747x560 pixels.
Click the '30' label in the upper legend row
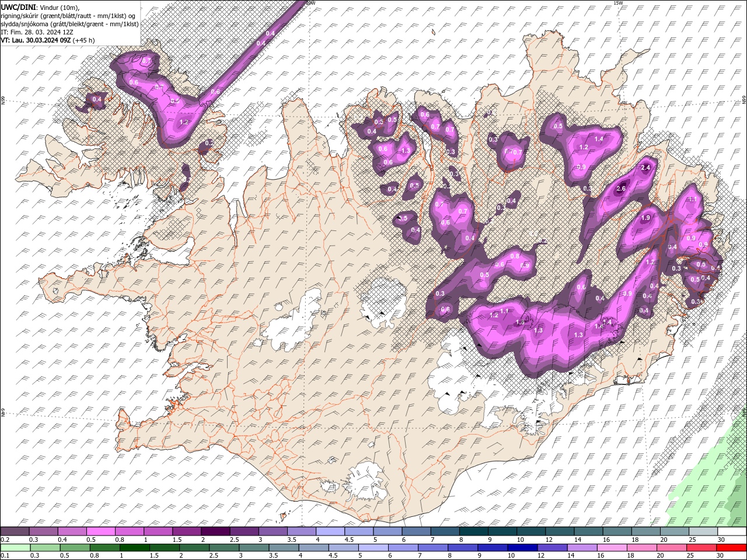pyautogui.click(x=722, y=540)
